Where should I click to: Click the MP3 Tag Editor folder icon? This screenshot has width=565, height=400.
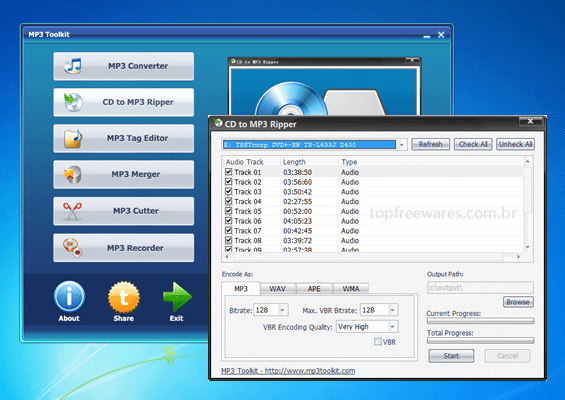point(73,139)
